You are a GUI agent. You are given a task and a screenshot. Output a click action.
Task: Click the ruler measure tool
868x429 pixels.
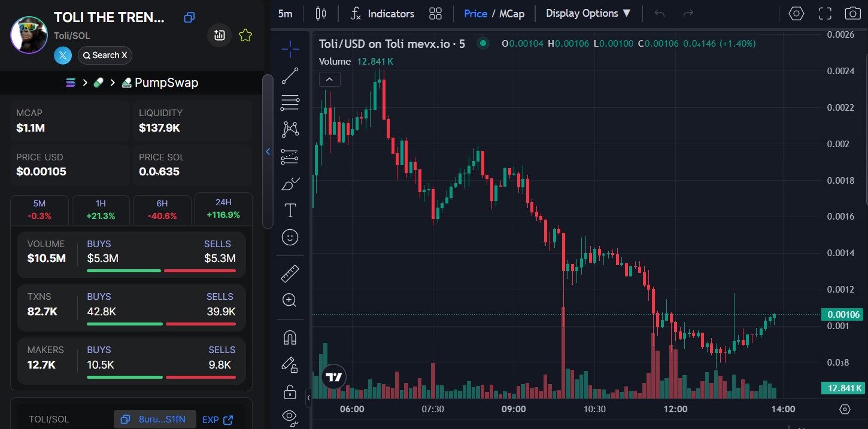coord(290,274)
